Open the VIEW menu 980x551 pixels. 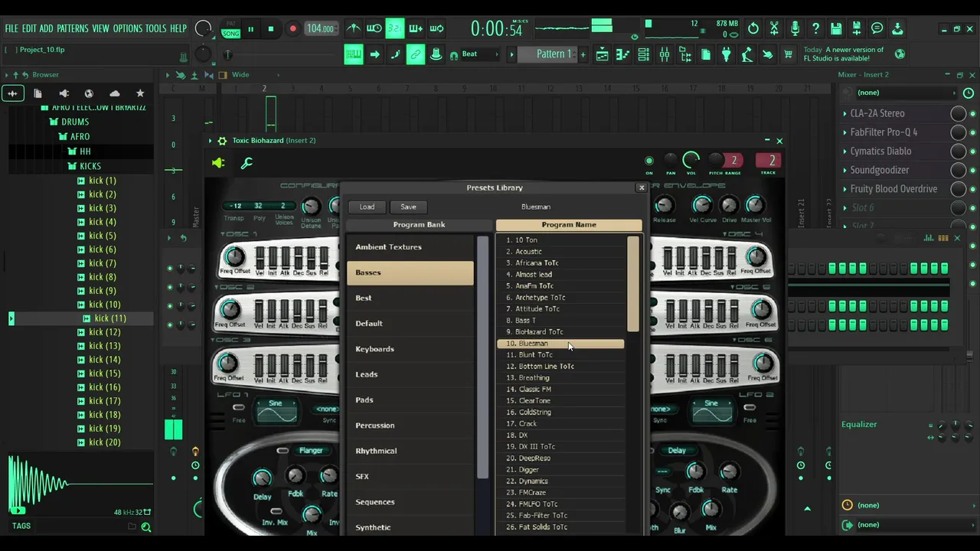tap(100, 28)
